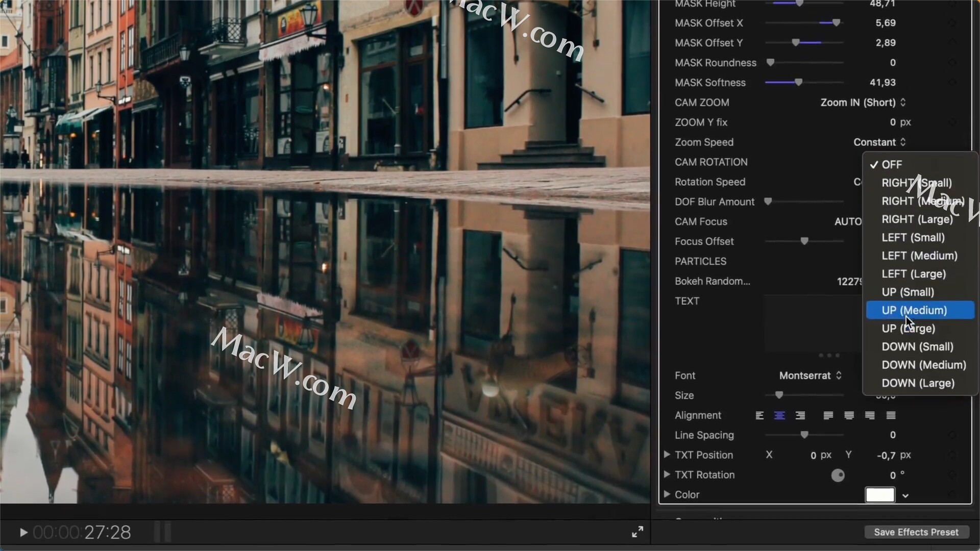The image size is (980, 551).
Task: Click the TXT Rotation dial knob
Action: 838,475
